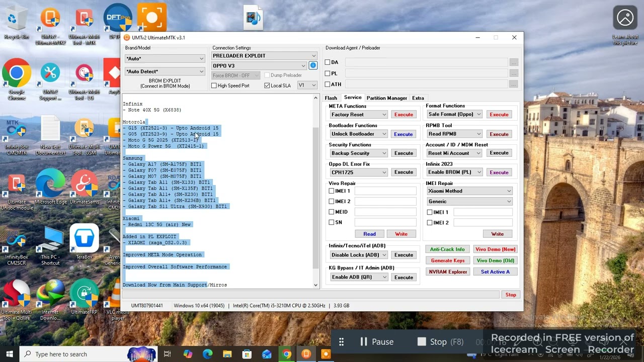Check IMEI Repair IMEI 2 checkbox
Image resolution: width=644 pixels, height=362 pixels.
[430, 222]
